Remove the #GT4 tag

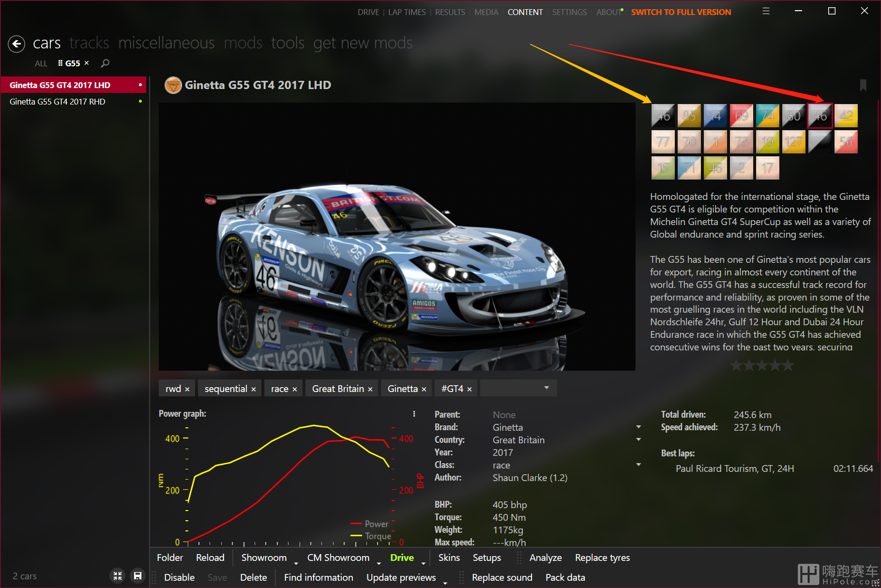point(470,389)
